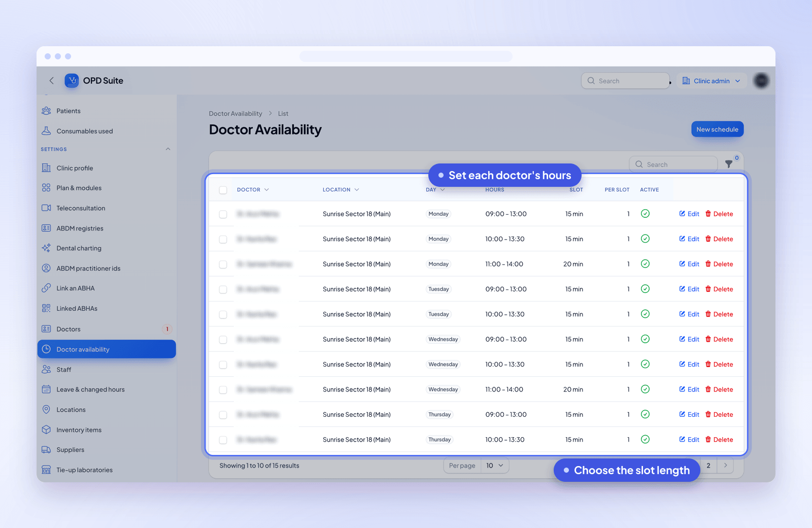The image size is (812, 528).
Task: Sort by the Doctor column header
Action: coord(253,189)
